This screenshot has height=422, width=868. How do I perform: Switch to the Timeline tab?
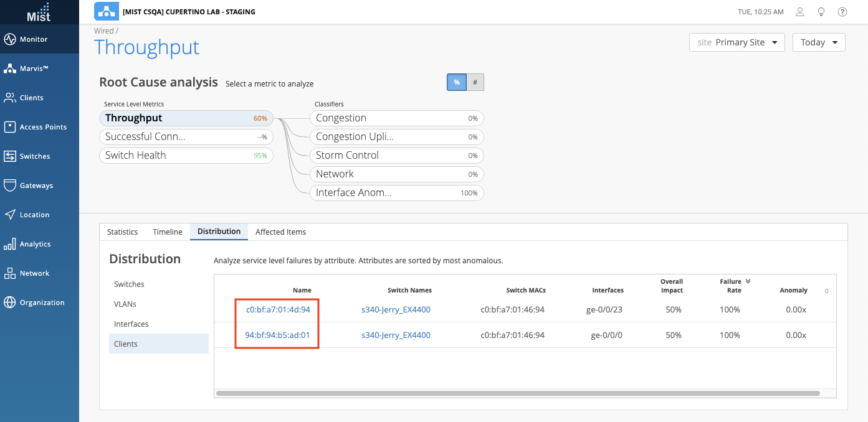(168, 232)
